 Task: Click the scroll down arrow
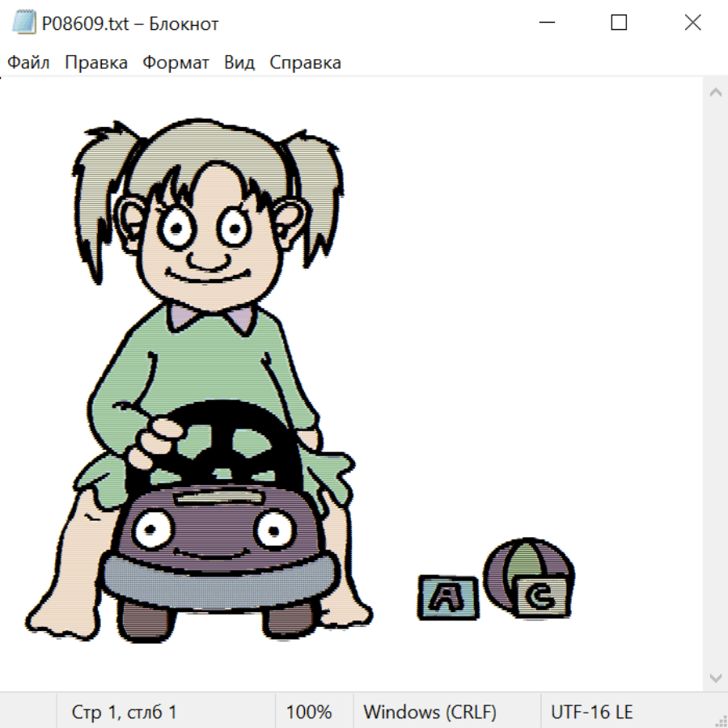[715, 677]
